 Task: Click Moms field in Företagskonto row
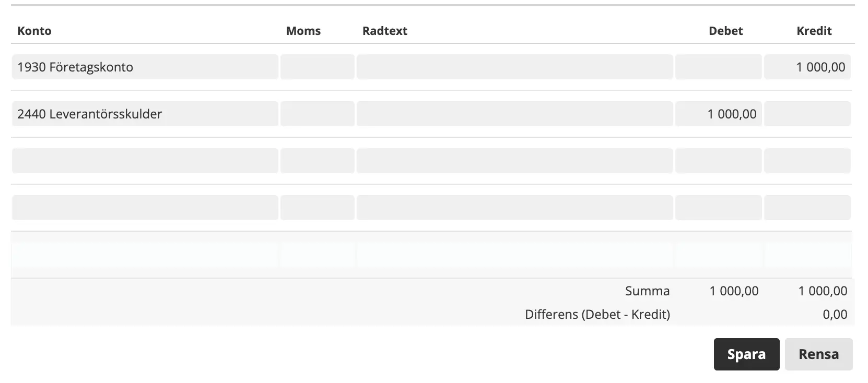click(x=317, y=67)
